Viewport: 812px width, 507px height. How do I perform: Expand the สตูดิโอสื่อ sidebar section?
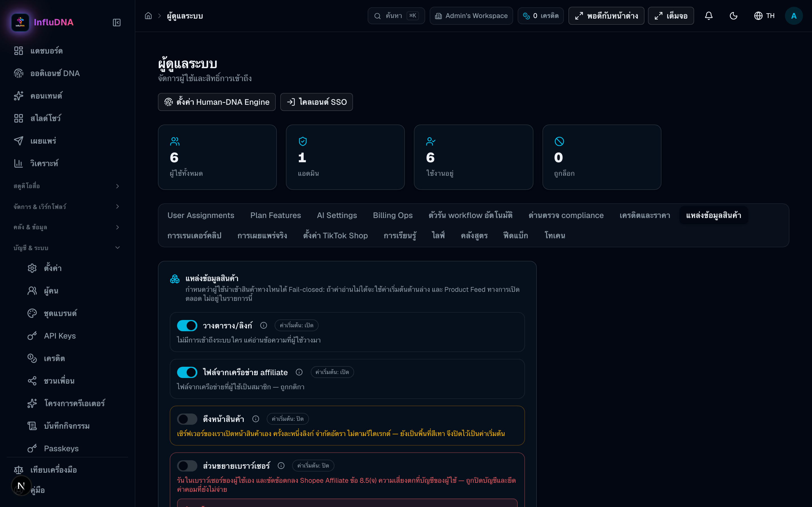(67, 186)
